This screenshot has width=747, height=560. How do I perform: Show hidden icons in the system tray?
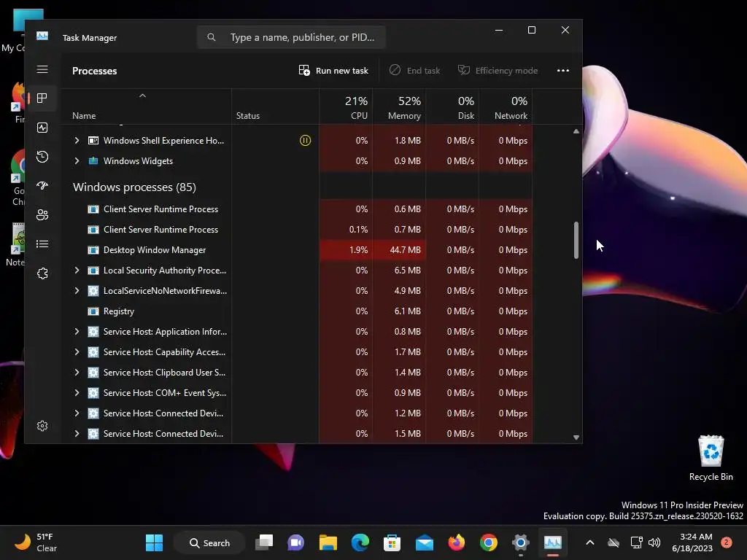[x=589, y=542]
